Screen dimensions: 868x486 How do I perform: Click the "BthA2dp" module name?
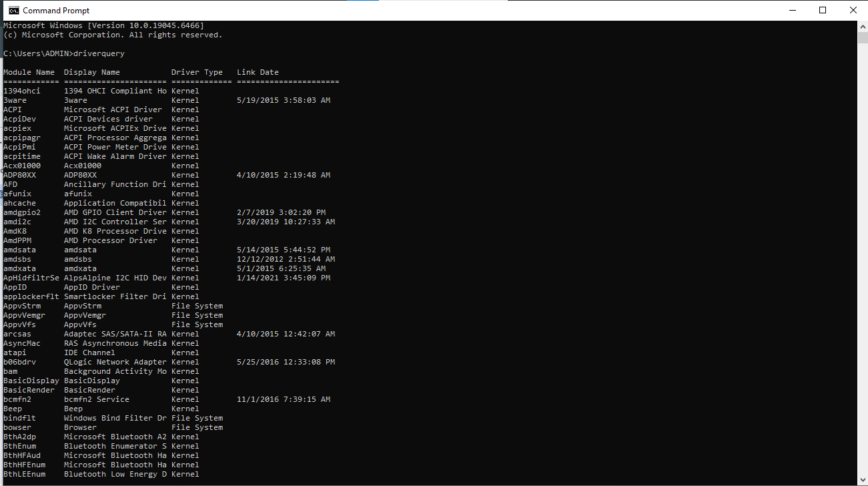[x=20, y=437]
